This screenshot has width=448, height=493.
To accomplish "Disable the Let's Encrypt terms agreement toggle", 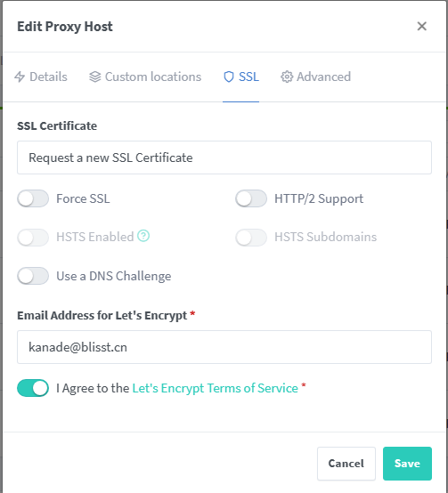I will (x=33, y=388).
